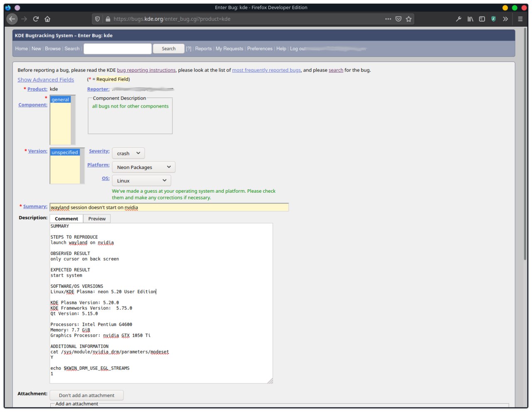
Task: Open the OS dropdown showing Linux
Action: click(x=141, y=181)
